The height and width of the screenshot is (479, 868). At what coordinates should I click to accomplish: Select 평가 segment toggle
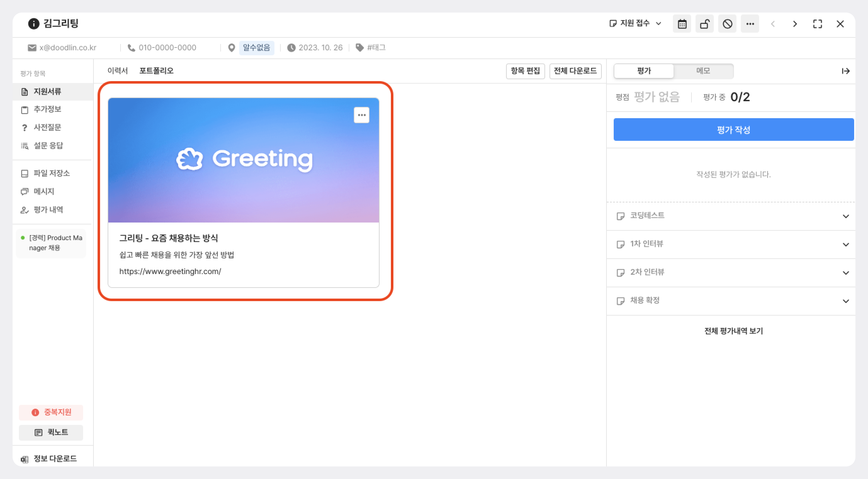(644, 71)
